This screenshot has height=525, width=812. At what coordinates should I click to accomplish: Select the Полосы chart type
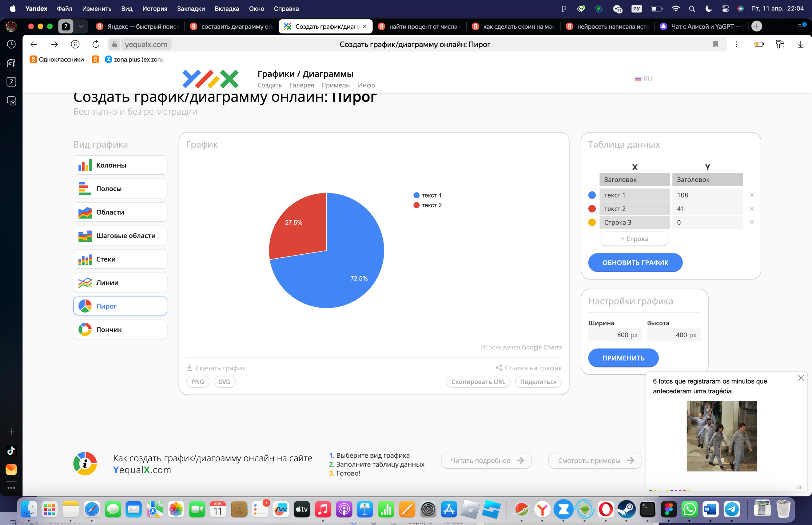[x=120, y=189]
